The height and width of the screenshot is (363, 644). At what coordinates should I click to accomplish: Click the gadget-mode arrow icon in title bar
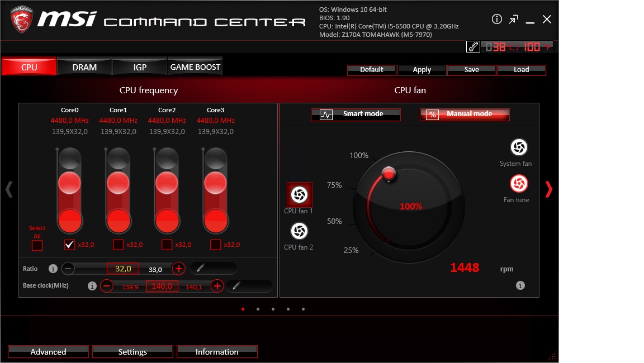point(513,20)
